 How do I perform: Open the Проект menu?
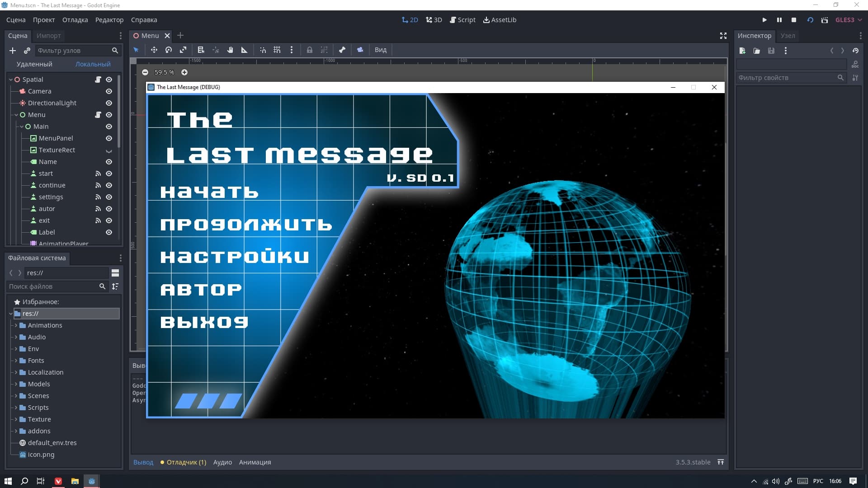point(44,20)
